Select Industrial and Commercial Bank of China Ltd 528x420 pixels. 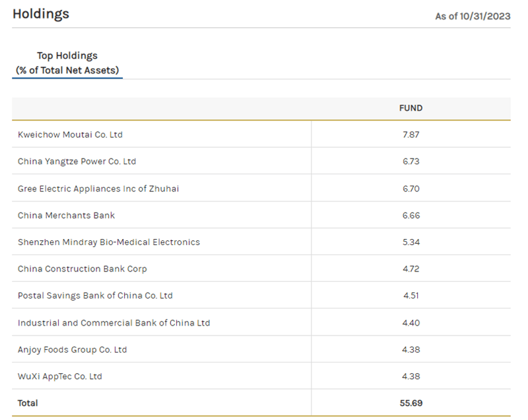[114, 323]
